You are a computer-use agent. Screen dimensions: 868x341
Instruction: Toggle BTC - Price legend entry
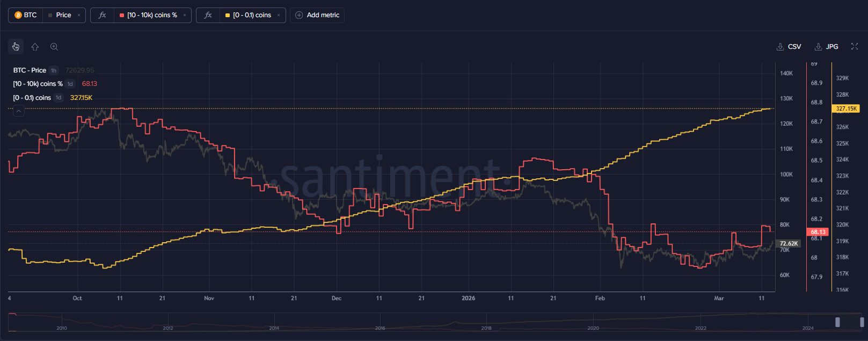[30, 70]
